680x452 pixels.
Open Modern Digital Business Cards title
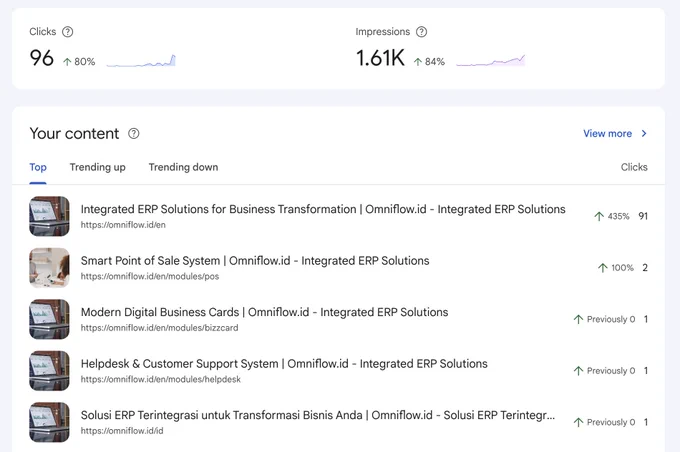pos(265,313)
